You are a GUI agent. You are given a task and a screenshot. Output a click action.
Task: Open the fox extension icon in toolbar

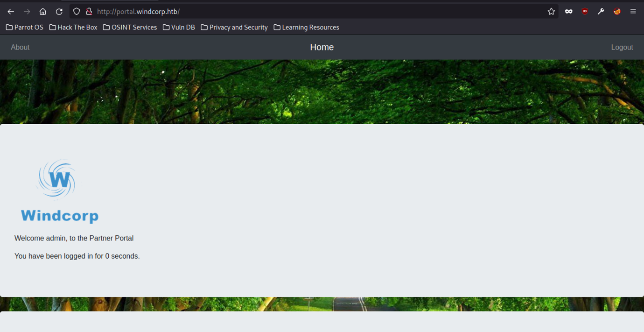(x=617, y=12)
